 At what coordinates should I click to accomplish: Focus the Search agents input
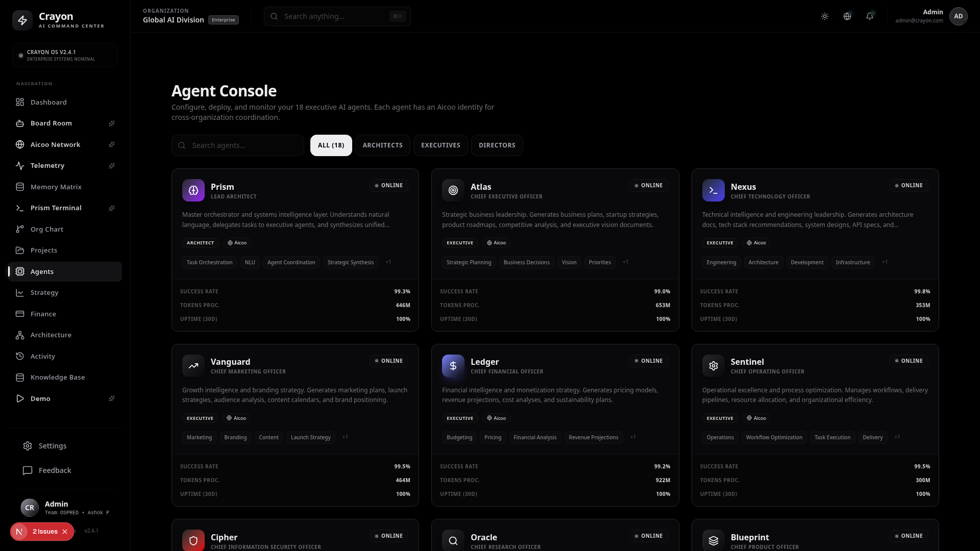click(x=238, y=145)
